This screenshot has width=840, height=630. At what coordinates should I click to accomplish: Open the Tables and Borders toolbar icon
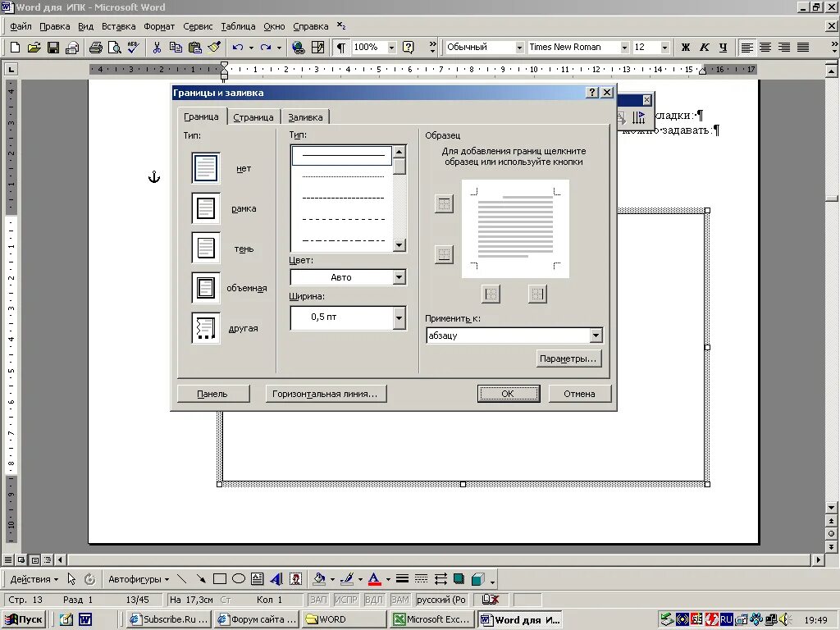317,47
